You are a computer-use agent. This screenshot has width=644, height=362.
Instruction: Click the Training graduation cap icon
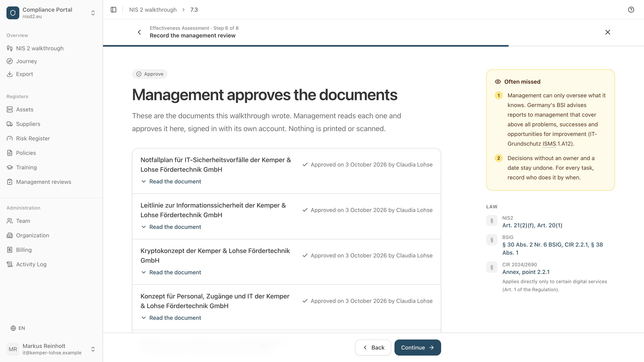click(9, 167)
